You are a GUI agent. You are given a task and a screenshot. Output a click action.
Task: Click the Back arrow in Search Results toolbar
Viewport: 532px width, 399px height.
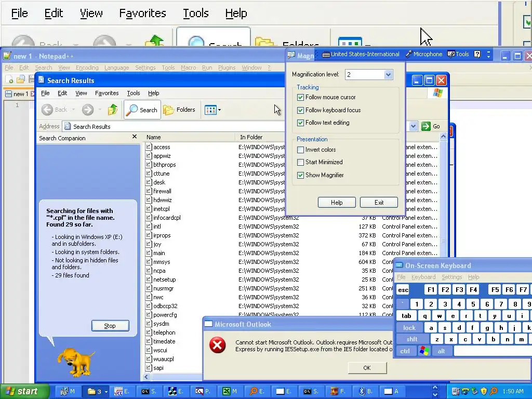click(x=47, y=110)
